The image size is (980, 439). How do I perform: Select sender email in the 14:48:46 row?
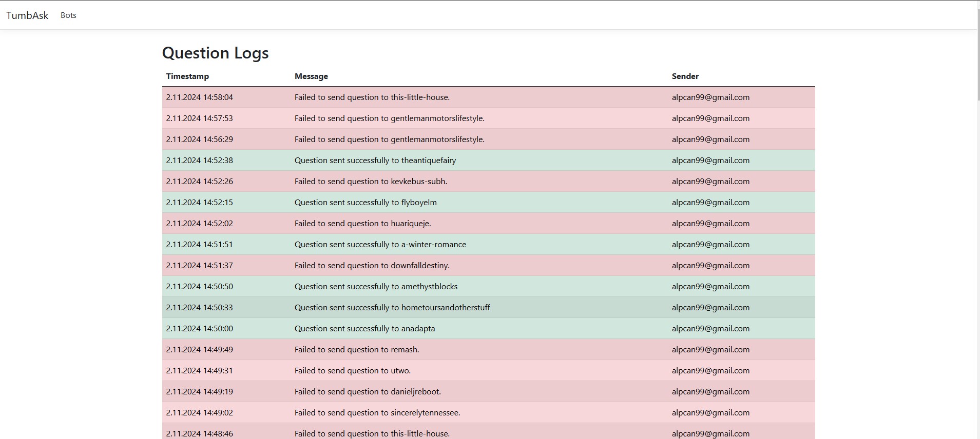710,434
